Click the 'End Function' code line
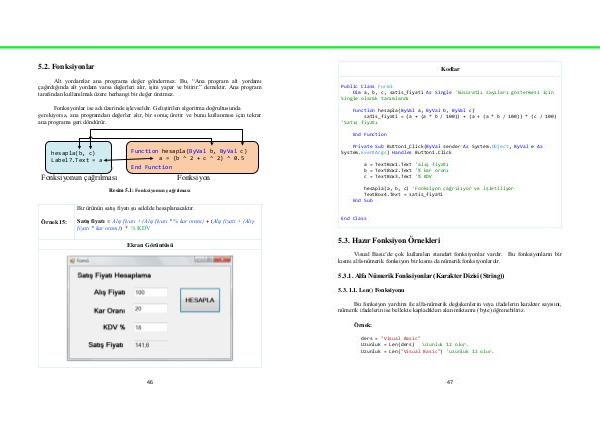This screenshot has height=423, width=600. [x=370, y=134]
